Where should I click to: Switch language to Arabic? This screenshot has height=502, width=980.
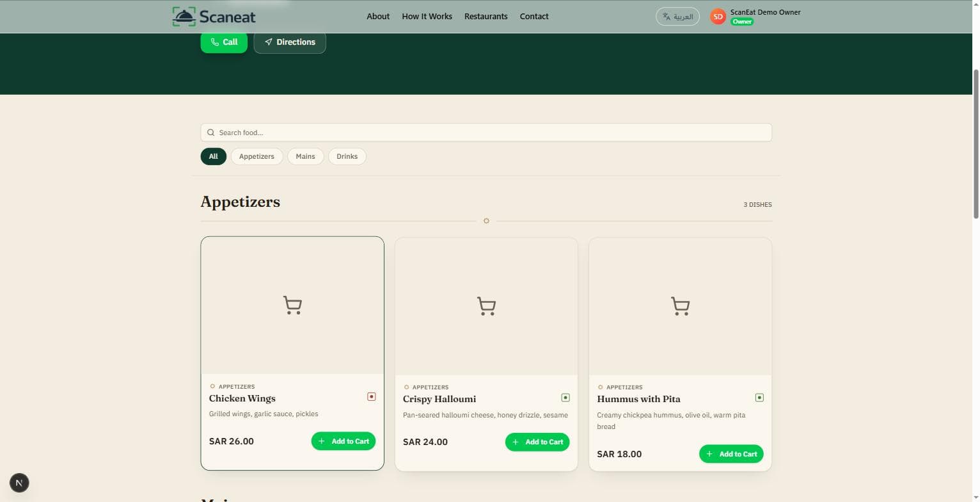677,17
